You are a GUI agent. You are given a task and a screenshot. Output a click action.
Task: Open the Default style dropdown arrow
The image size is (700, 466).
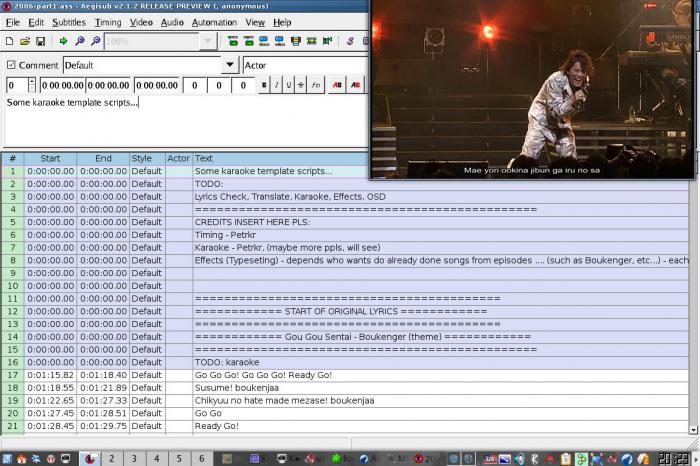coord(230,65)
